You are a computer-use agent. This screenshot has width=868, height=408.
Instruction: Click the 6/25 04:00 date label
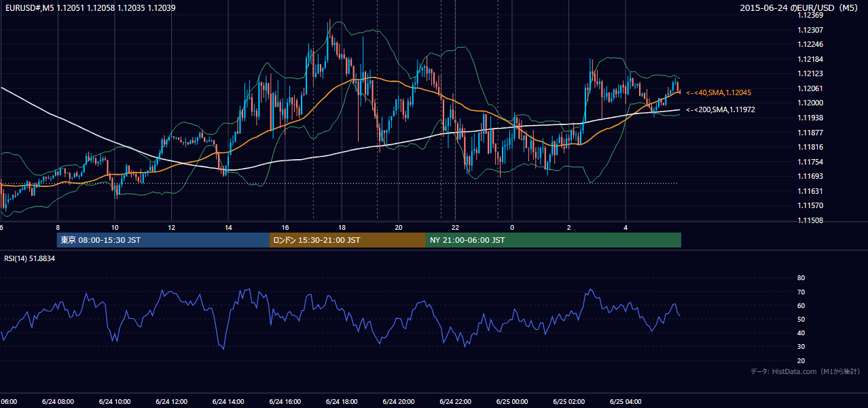(x=626, y=401)
